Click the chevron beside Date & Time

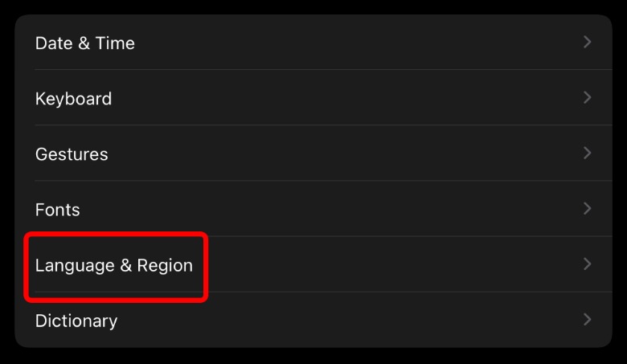point(588,42)
